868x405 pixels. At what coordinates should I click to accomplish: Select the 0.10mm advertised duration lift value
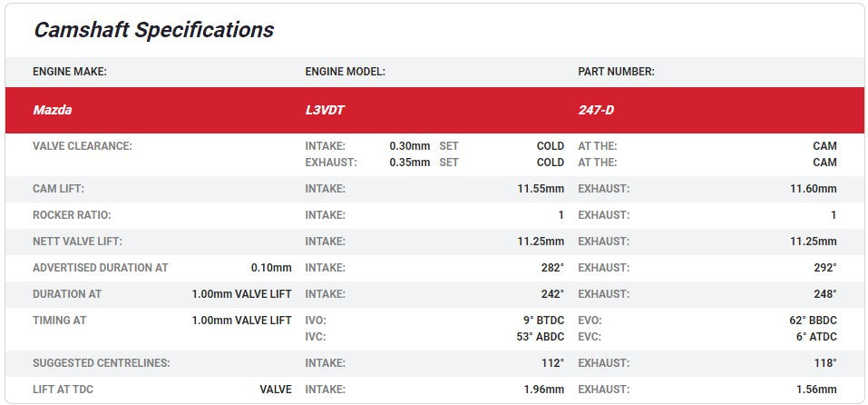271,268
